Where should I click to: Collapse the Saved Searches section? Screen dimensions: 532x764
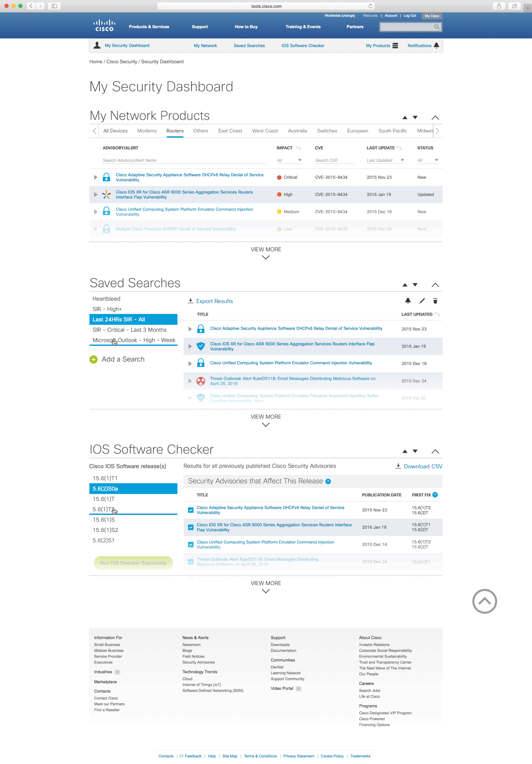click(435, 285)
